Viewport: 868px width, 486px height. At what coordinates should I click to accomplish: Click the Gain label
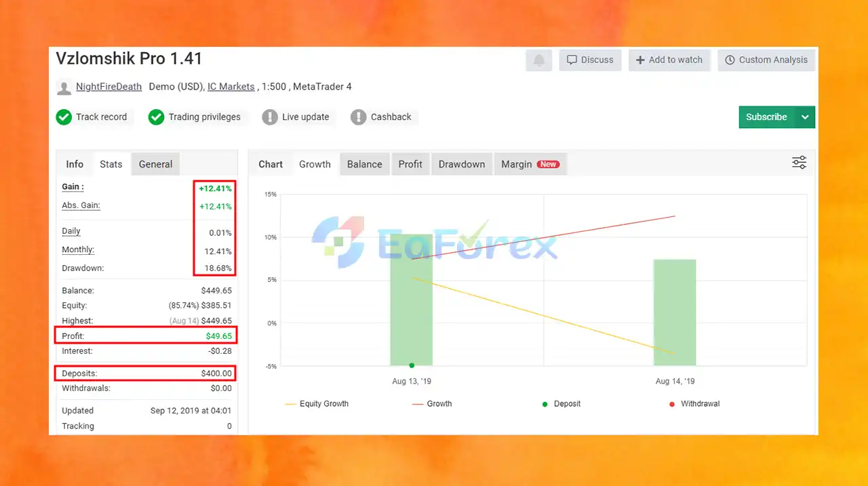[73, 187]
